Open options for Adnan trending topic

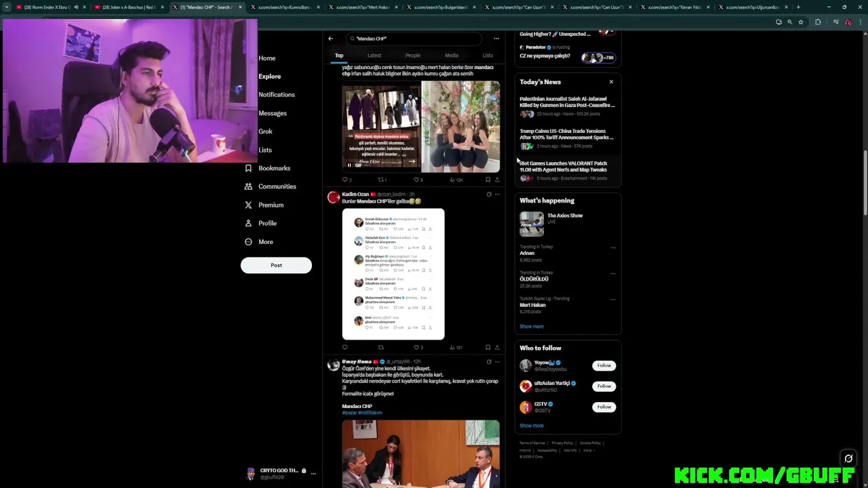(613, 247)
